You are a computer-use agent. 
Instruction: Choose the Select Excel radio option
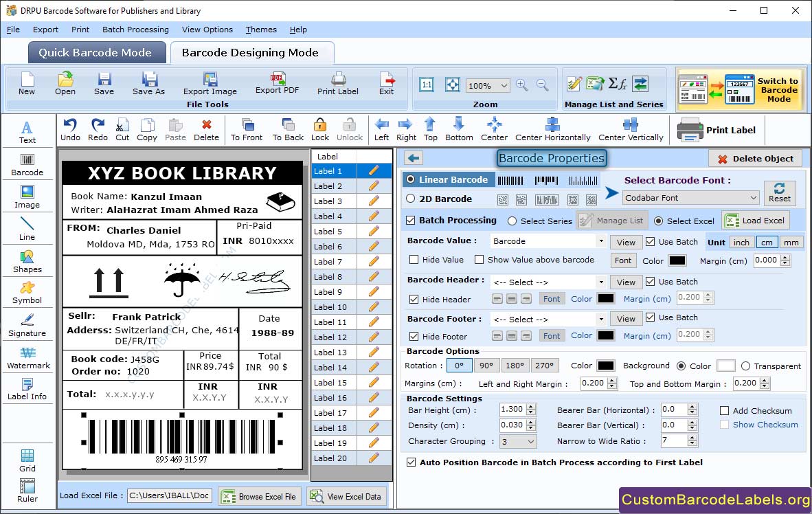click(658, 221)
